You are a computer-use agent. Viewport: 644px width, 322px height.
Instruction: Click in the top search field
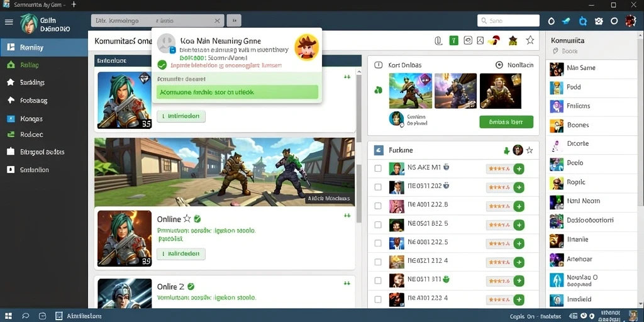(x=508, y=21)
